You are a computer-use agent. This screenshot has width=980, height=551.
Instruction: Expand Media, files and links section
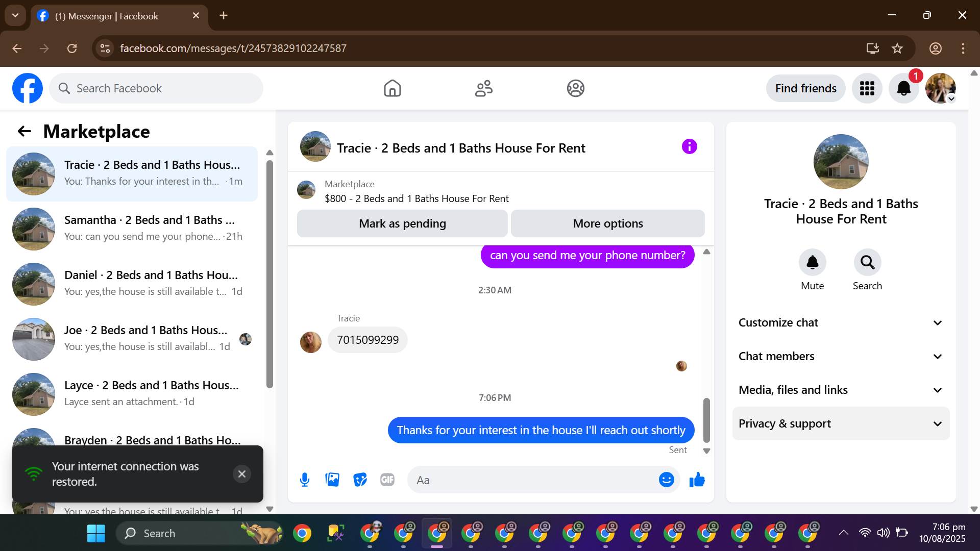tap(841, 390)
